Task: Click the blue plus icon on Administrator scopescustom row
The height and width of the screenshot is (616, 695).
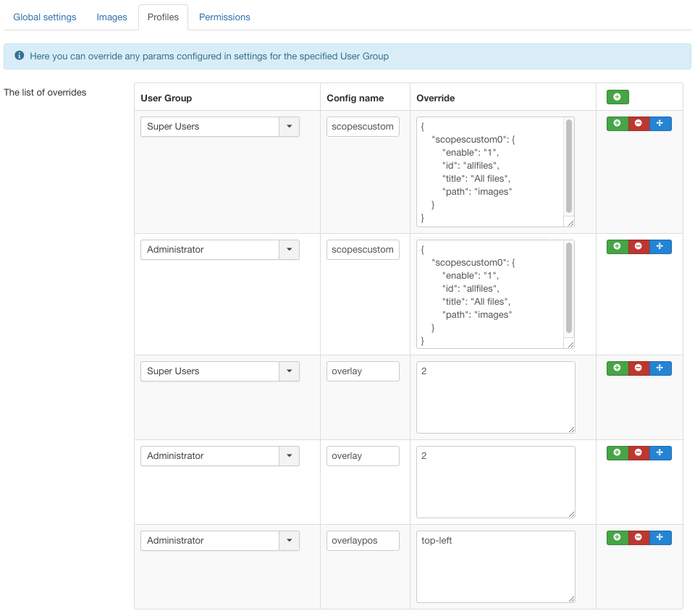Action: [660, 246]
